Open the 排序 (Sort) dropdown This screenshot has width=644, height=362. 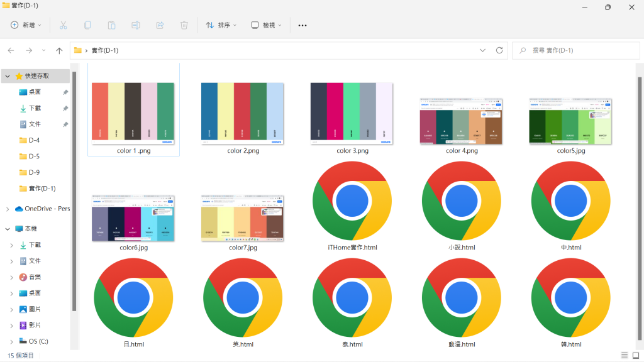click(221, 25)
